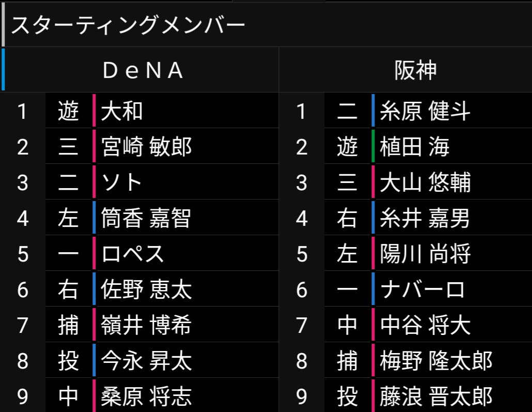
Task: Open player 宮崎 敏郎 details
Action: (x=147, y=147)
